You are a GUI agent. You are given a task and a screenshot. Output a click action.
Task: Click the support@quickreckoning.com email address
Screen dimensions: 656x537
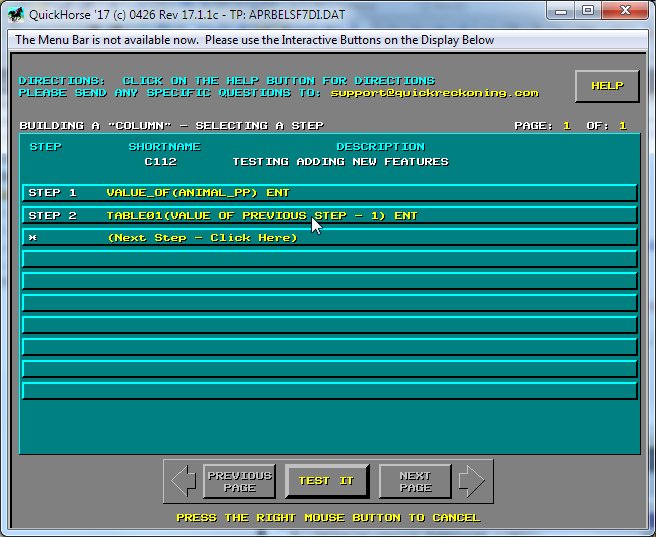tap(434, 93)
